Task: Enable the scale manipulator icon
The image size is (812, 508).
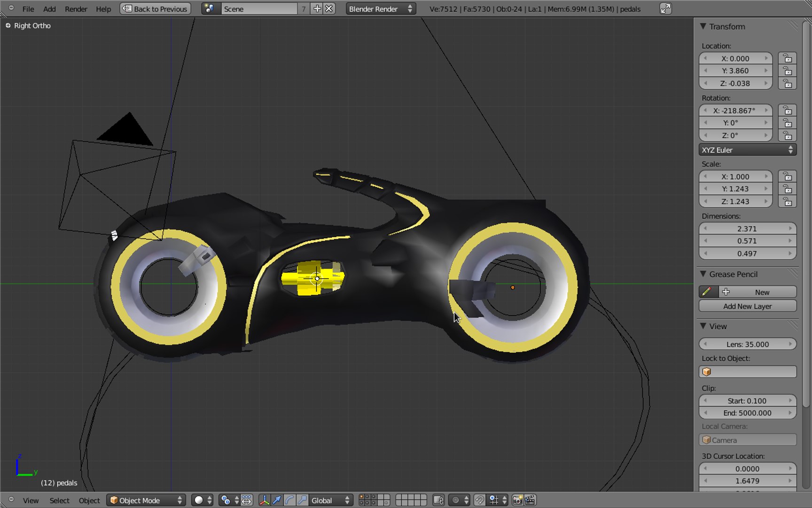Action: pyautogui.click(x=302, y=500)
